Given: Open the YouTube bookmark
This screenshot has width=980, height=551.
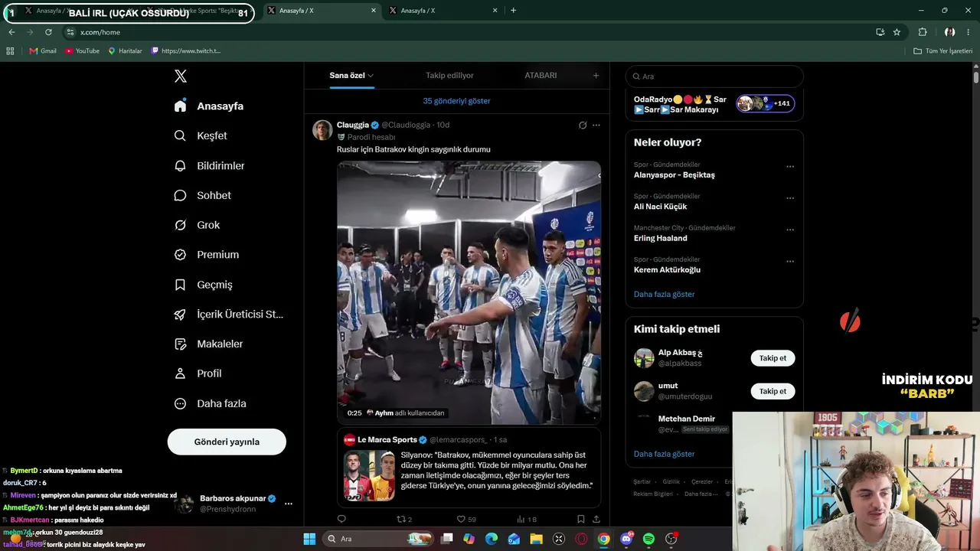Looking at the screenshot, I should coord(82,51).
